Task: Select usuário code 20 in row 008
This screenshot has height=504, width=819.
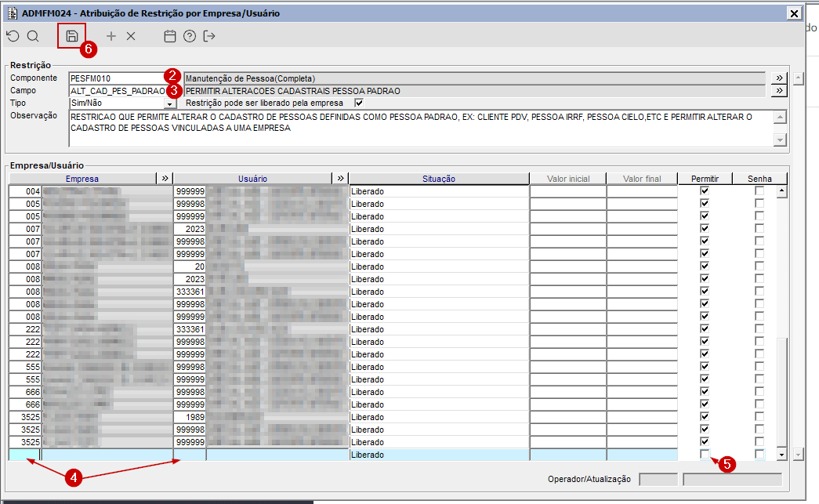Action: (x=190, y=267)
